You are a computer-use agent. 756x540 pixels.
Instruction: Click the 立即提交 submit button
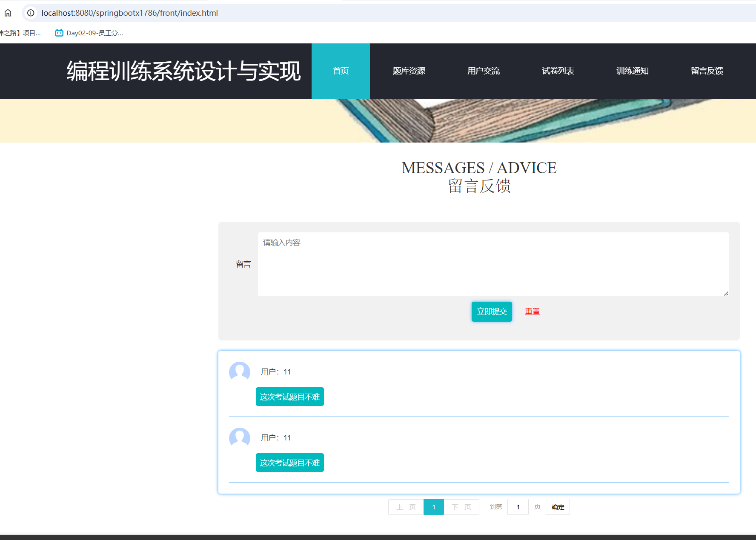[x=492, y=311]
